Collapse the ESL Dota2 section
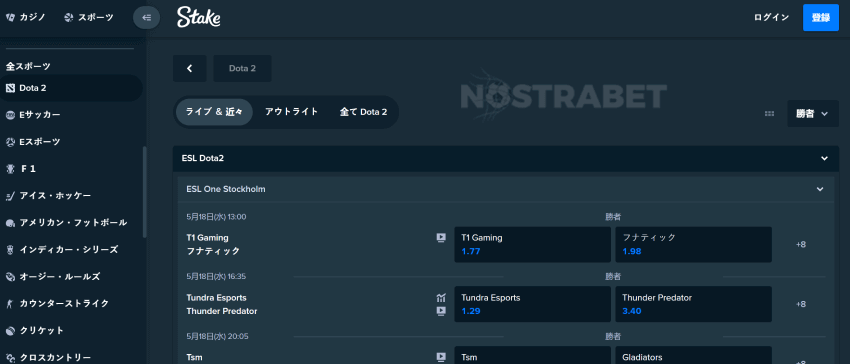Image resolution: width=850 pixels, height=364 pixels. coord(825,158)
